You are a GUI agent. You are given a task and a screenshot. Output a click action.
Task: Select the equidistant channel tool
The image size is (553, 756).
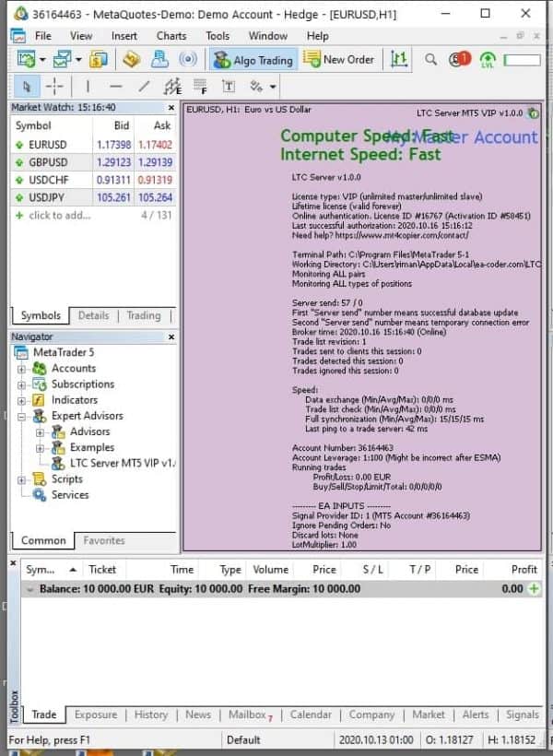pos(172,87)
